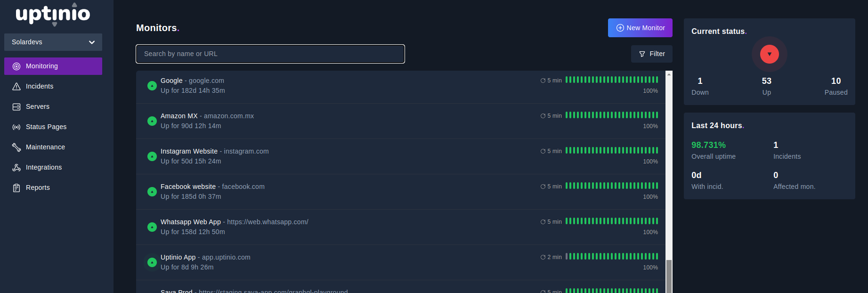Viewport: 868px width, 293px height.
Task: Click Up for 185d 0h 37m
Action: pos(191,196)
